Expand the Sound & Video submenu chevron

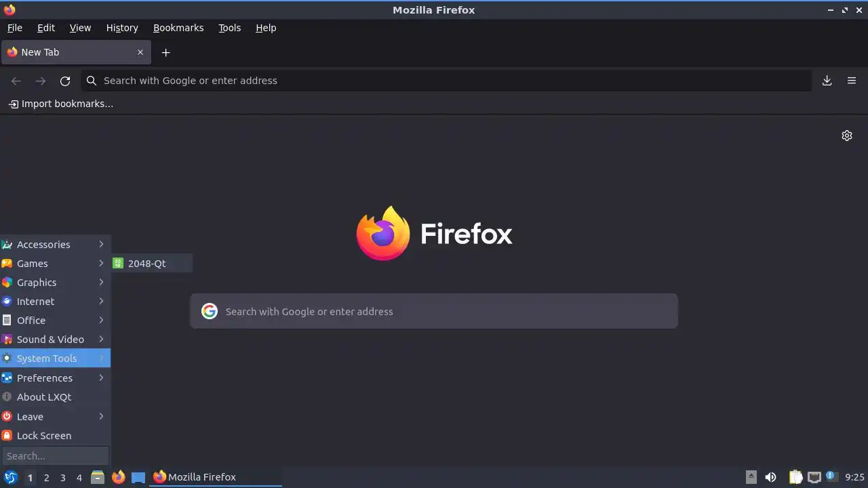(101, 339)
